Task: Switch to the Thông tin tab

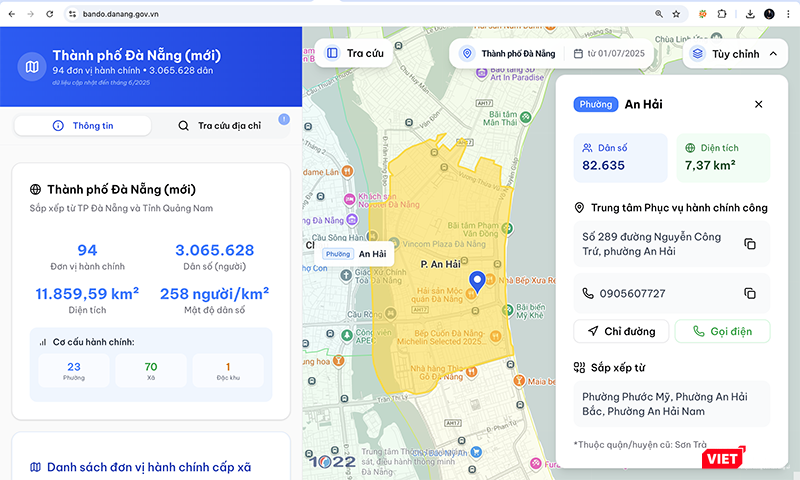Action: [x=83, y=126]
